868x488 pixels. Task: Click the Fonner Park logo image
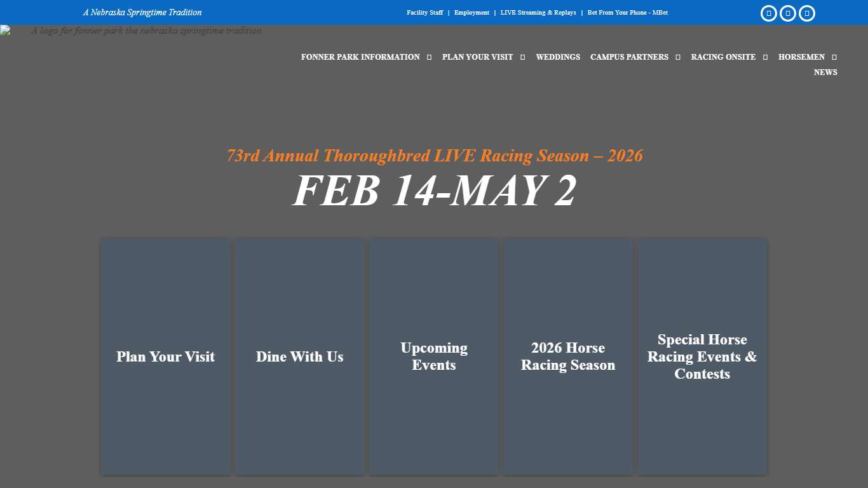click(x=131, y=30)
